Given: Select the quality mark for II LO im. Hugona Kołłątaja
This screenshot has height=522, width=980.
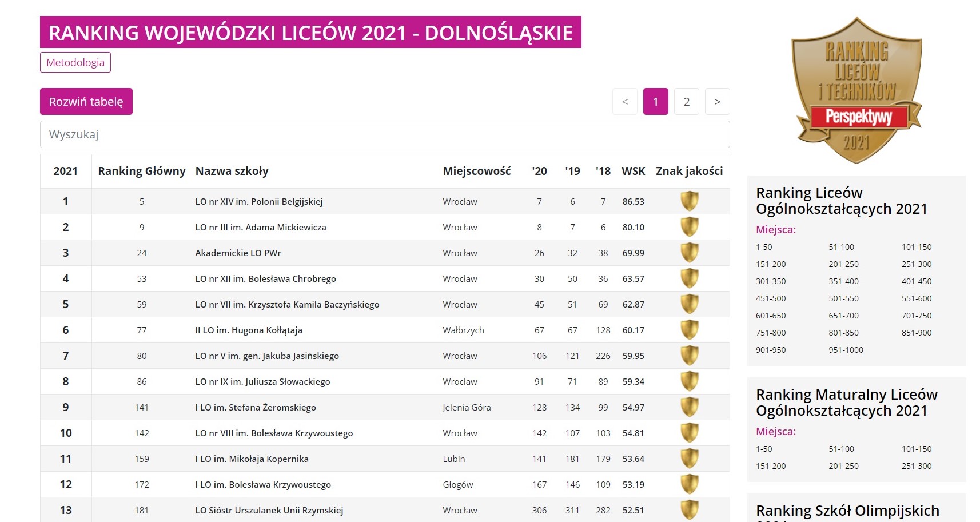Looking at the screenshot, I should point(689,330).
